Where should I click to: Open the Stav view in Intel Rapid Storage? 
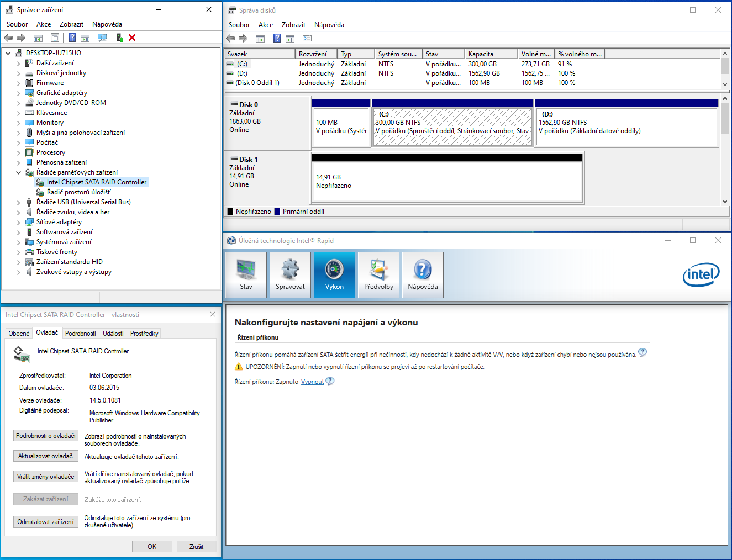coord(246,275)
